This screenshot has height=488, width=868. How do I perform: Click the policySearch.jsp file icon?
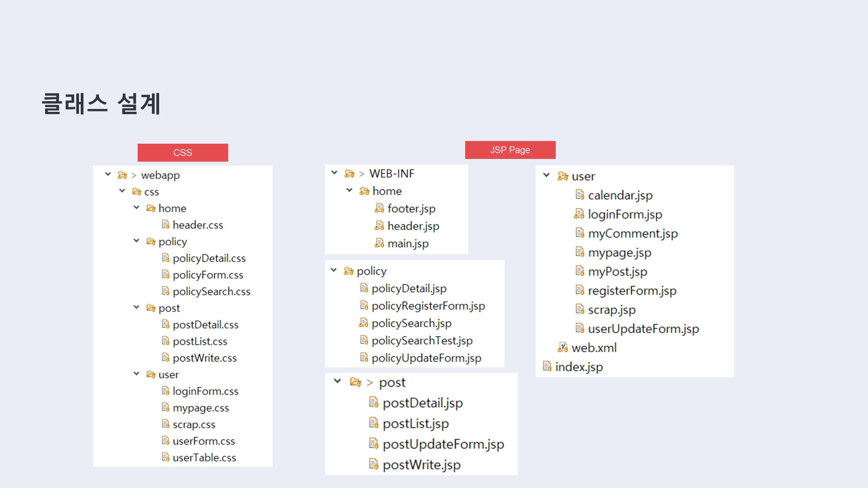[x=363, y=323]
